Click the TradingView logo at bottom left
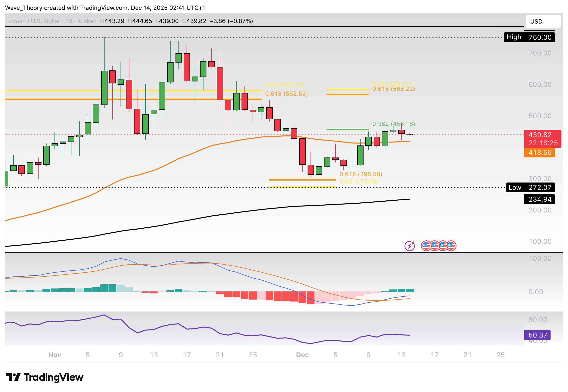Image resolution: width=568 pixels, height=392 pixels. [x=44, y=377]
